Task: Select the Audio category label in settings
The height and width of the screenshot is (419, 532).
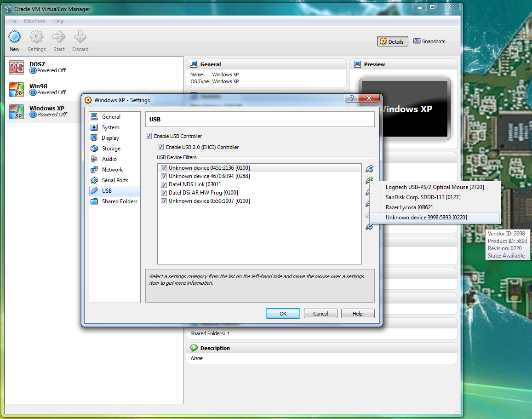Action: click(109, 159)
